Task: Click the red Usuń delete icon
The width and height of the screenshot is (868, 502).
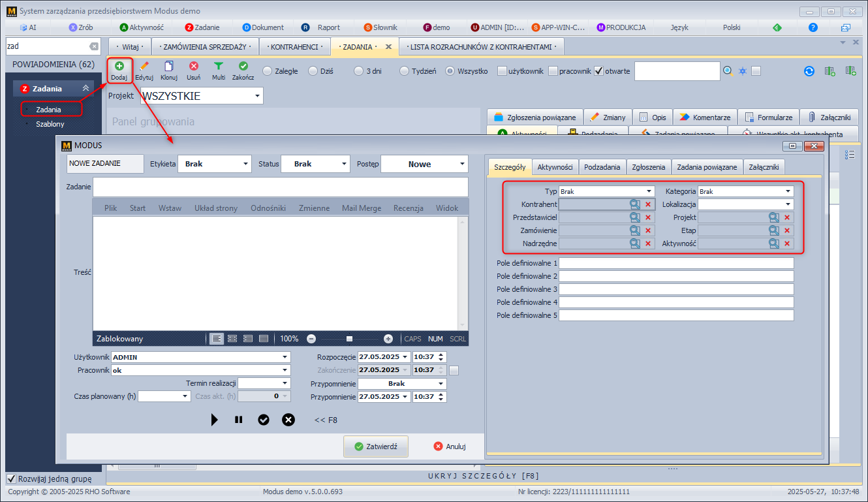Action: [194, 67]
